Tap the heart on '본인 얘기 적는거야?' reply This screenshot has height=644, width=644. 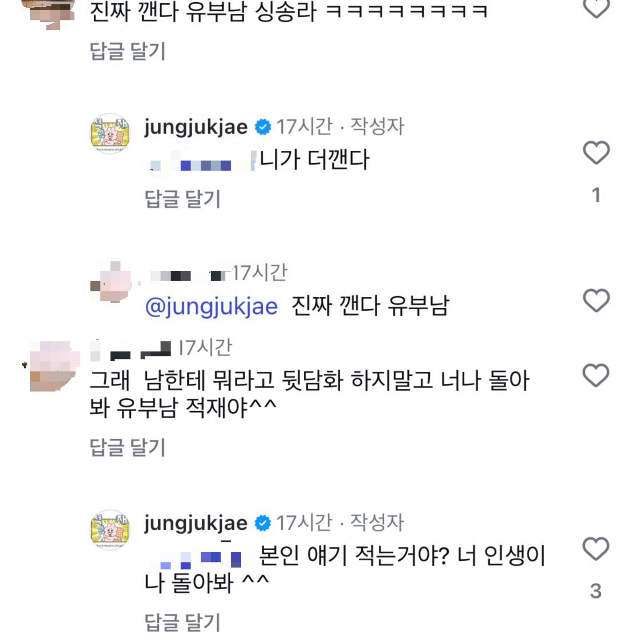(x=596, y=549)
